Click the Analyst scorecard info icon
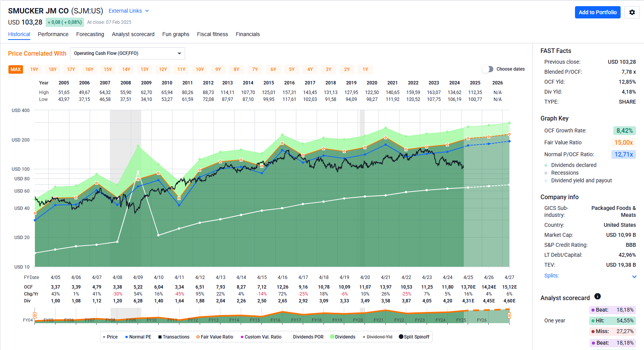This screenshot has height=350, width=644. [597, 296]
